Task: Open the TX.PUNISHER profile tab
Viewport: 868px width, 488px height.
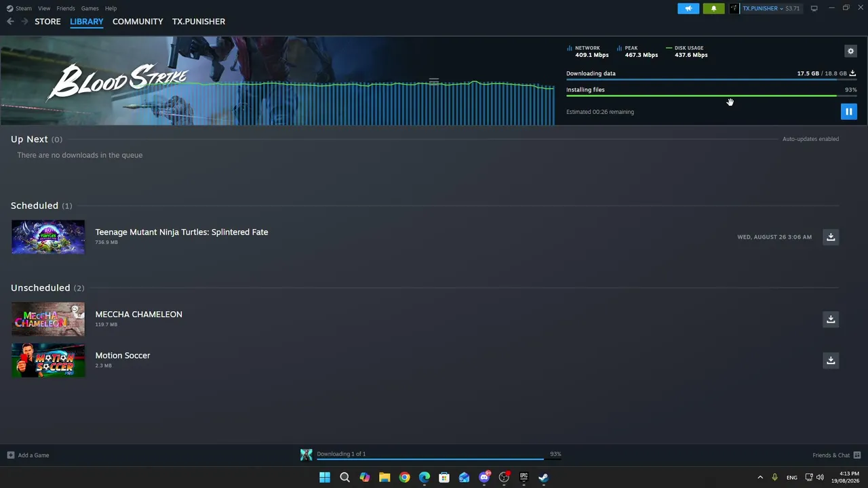Action: pos(199,22)
